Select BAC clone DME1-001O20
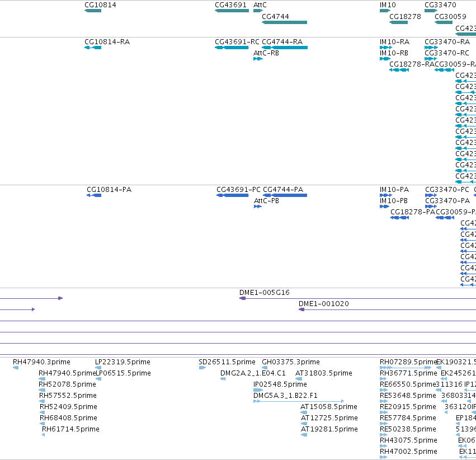 coord(388,309)
